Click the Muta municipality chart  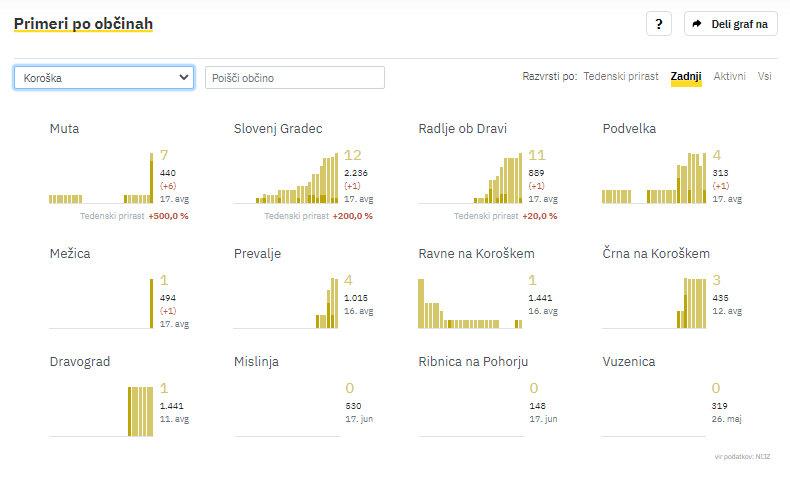pyautogui.click(x=101, y=180)
